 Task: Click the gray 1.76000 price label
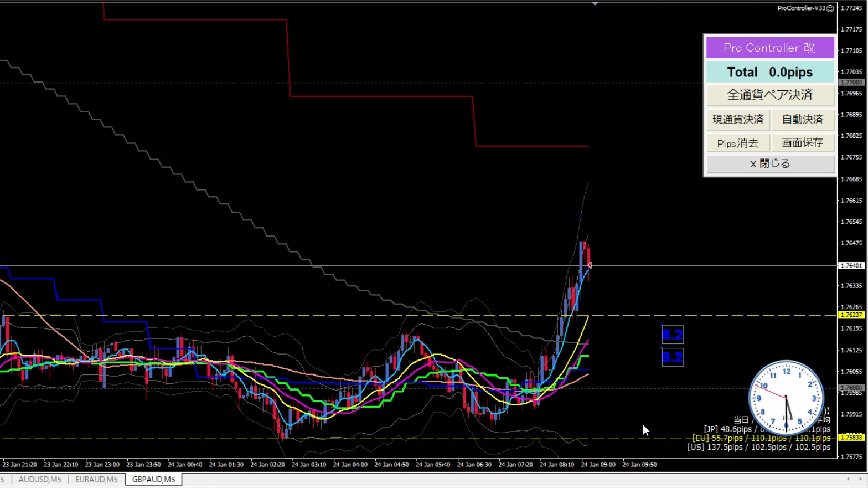tap(851, 388)
